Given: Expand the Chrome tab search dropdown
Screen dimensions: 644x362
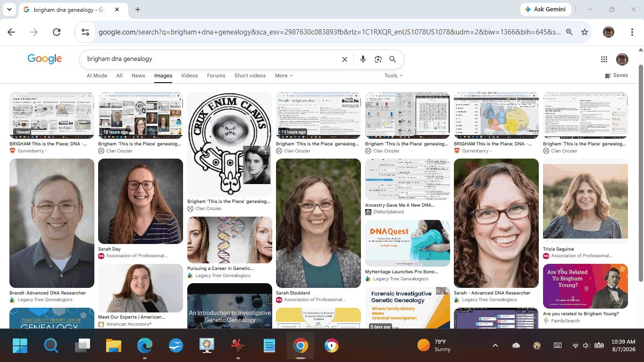Looking at the screenshot, I should click(9, 9).
